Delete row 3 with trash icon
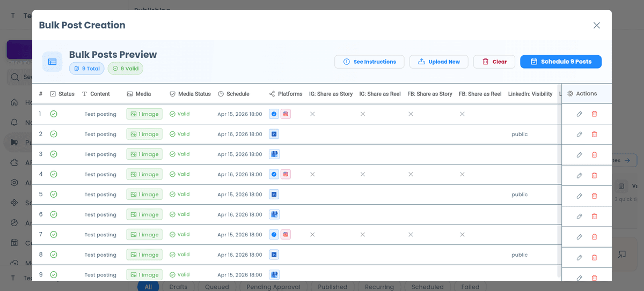Image resolution: width=644 pixels, height=291 pixels. [594, 155]
